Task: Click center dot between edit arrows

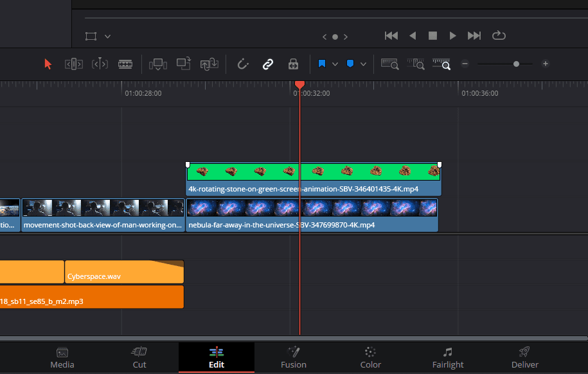Action: pyautogui.click(x=335, y=37)
